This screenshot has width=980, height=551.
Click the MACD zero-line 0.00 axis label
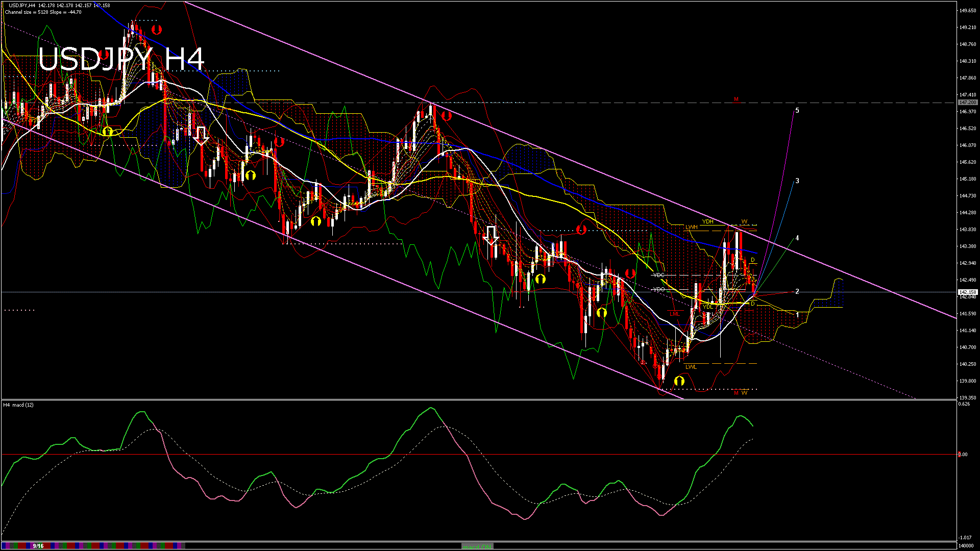[x=963, y=454]
